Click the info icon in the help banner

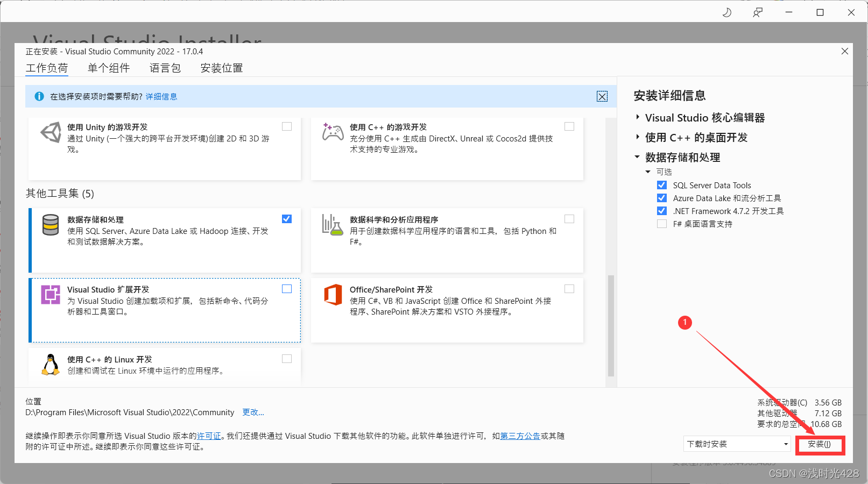click(x=39, y=96)
